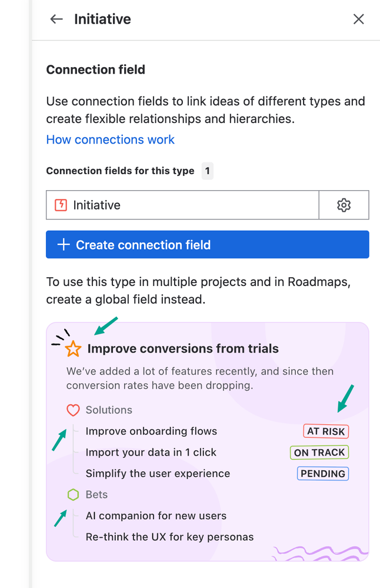Click the AT RISK status badge
380x588 pixels.
pyautogui.click(x=326, y=431)
